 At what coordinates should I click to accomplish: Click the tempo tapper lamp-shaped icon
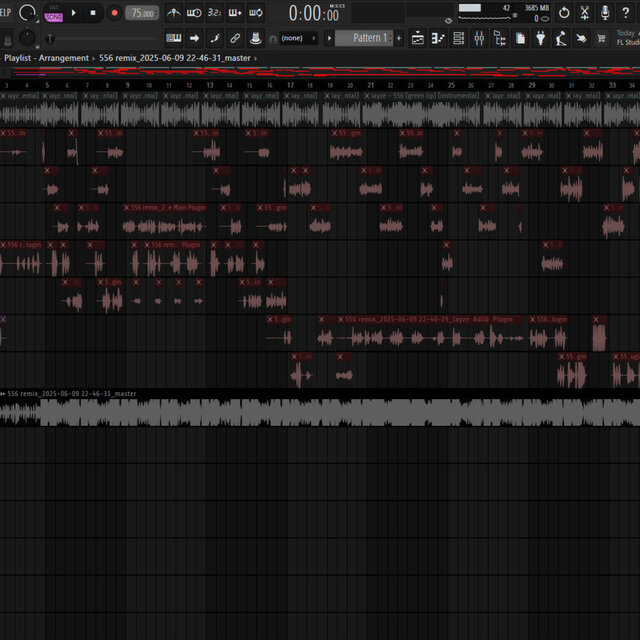[x=561, y=38]
